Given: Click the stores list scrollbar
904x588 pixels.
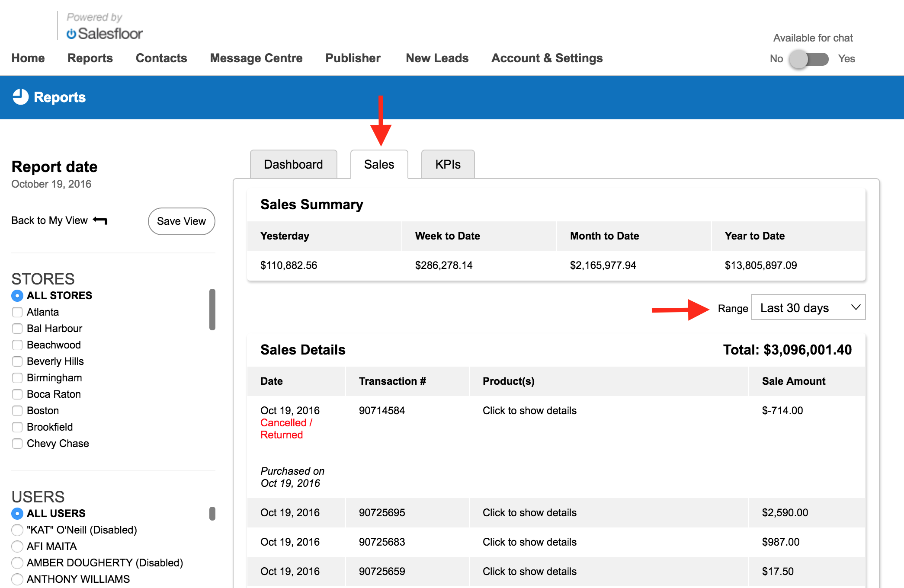Looking at the screenshot, I should pos(212,310).
